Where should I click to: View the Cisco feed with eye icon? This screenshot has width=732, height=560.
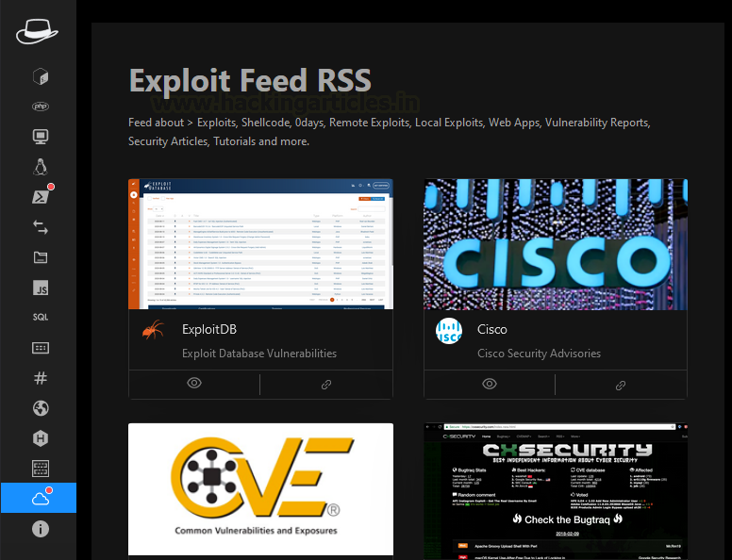point(490,384)
